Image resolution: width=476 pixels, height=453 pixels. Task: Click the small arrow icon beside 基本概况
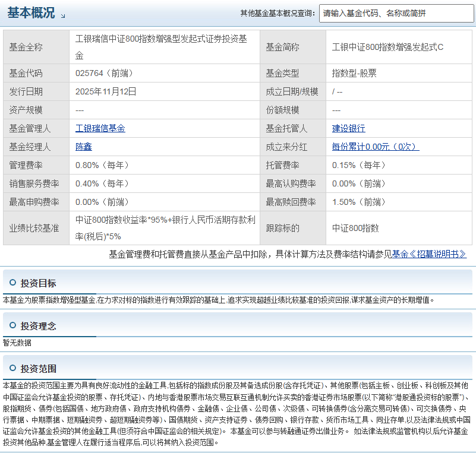tap(63, 16)
